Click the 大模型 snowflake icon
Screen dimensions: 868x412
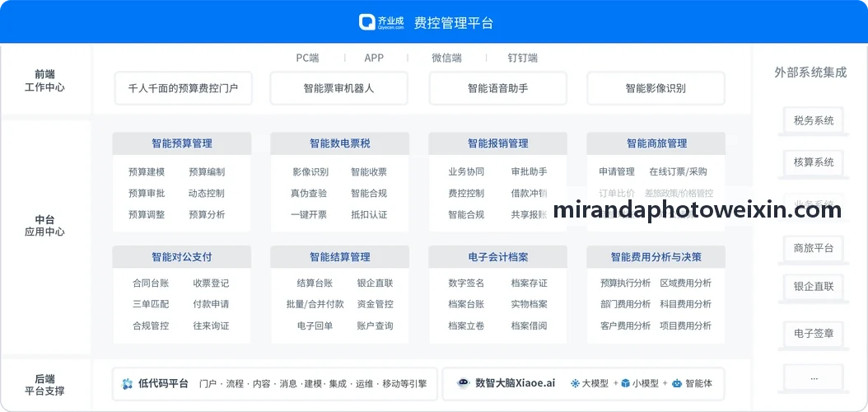[x=575, y=383]
